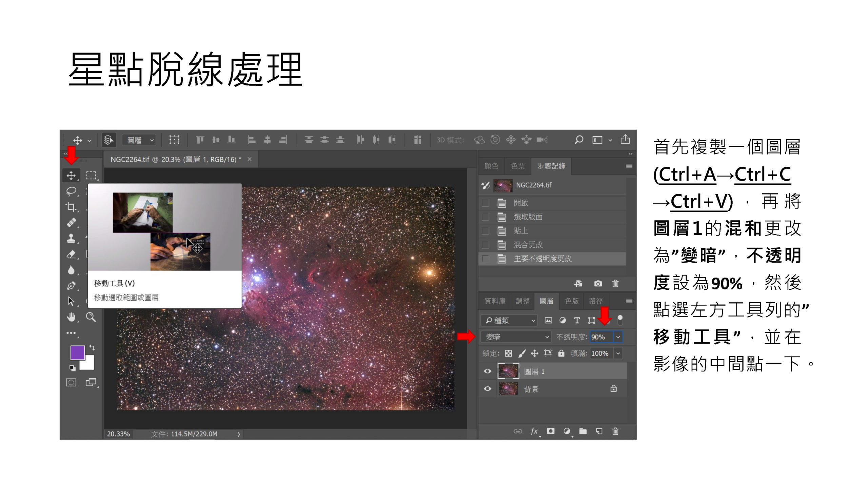The image size is (868, 488).
Task: Toggle the layer filtering switch
Action: [620, 320]
